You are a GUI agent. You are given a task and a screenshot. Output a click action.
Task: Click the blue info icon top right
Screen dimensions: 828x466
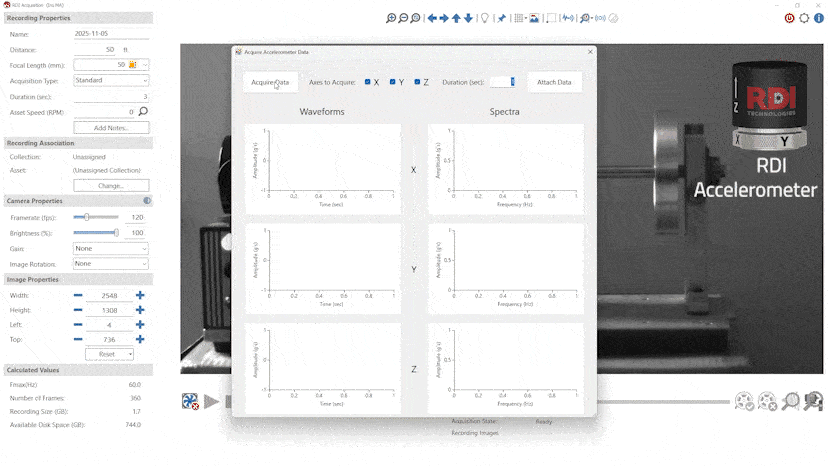[x=819, y=18]
